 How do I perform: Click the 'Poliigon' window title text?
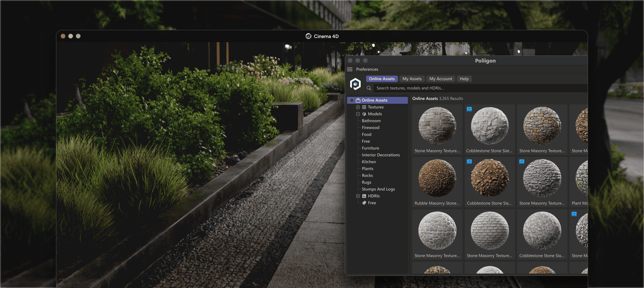pos(485,61)
